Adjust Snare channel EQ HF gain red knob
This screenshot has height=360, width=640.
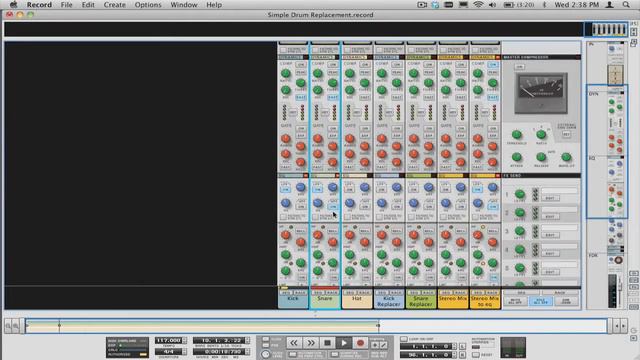(x=318, y=235)
